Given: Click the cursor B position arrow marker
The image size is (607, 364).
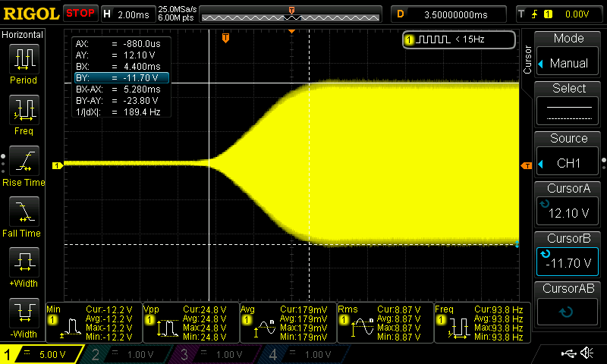Looking at the screenshot, I should pyautogui.click(x=517, y=244).
